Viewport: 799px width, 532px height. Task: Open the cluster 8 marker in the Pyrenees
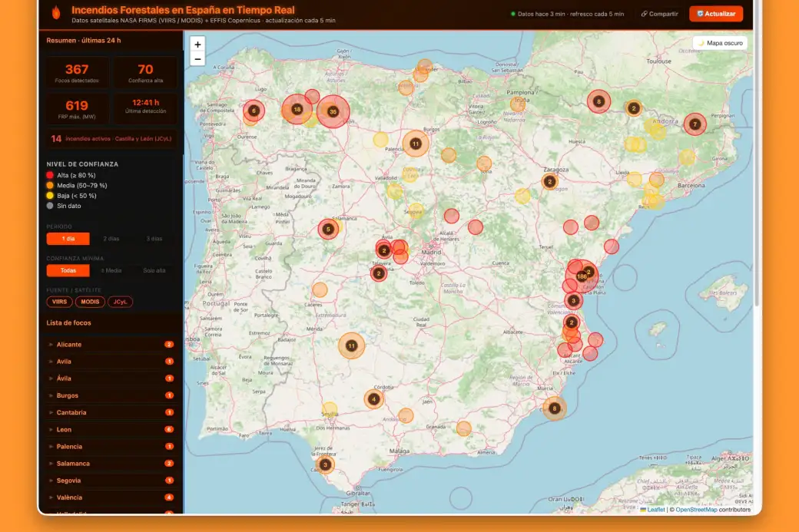(598, 101)
